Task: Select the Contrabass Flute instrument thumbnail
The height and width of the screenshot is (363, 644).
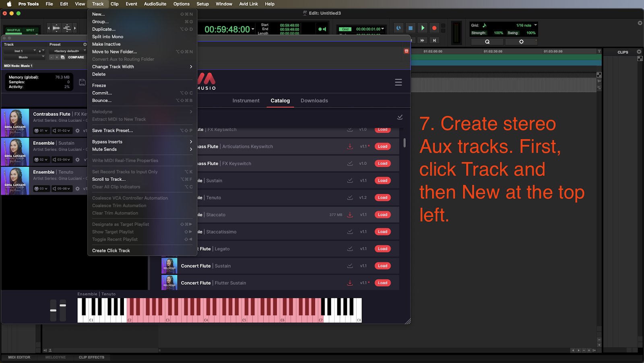Action: (x=15, y=123)
